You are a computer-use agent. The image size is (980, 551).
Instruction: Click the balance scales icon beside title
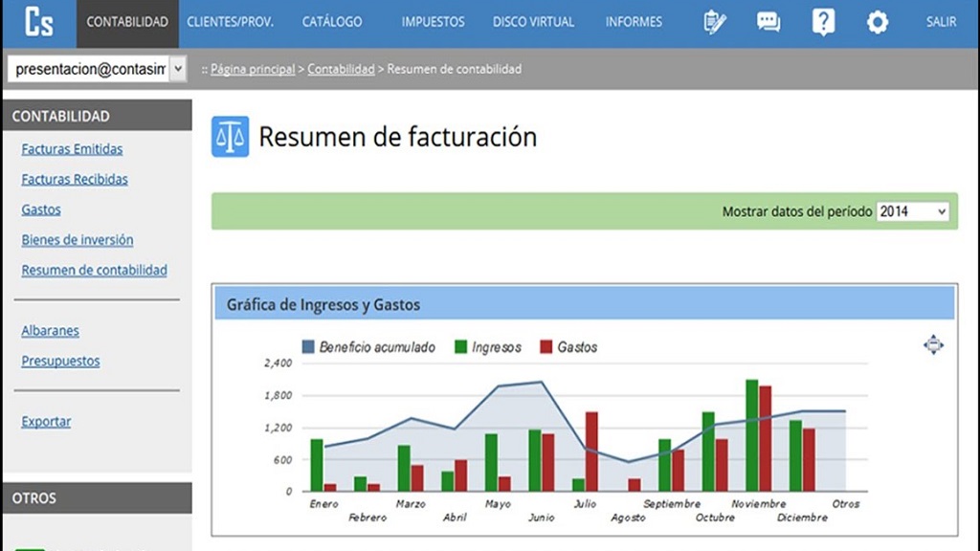[230, 137]
